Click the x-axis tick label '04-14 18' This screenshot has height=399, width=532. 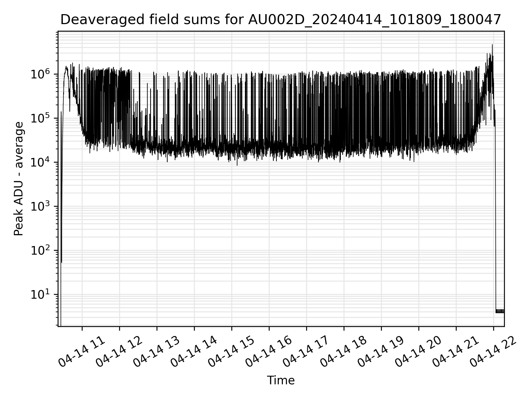click(x=344, y=352)
